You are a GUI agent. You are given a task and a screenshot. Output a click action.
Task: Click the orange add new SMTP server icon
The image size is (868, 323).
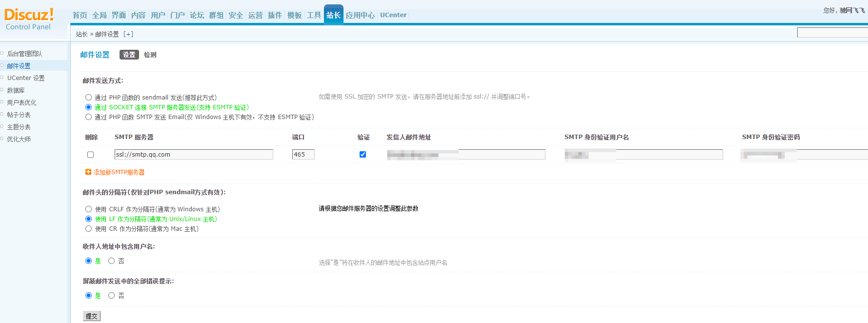88,172
